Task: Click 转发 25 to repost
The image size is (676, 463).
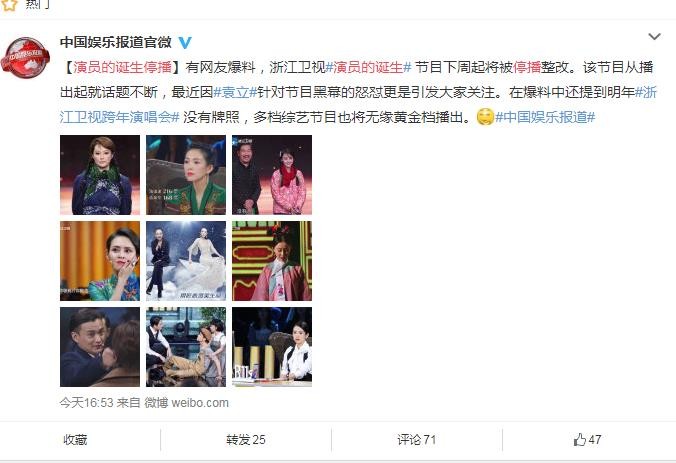Action: click(x=246, y=440)
